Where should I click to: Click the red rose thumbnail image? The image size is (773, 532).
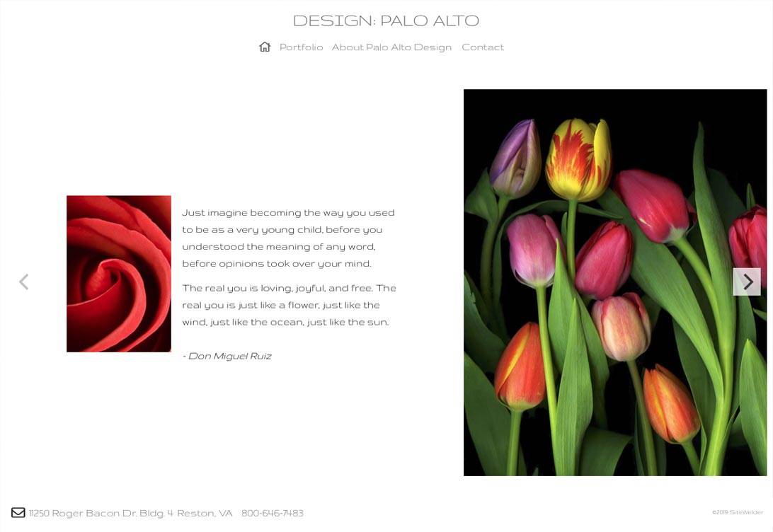119,274
